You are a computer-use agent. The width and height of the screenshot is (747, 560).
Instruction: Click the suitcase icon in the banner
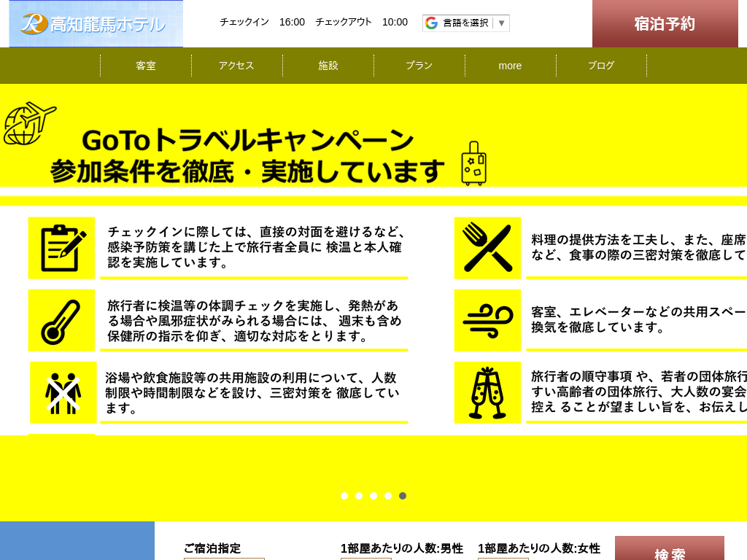click(x=473, y=163)
